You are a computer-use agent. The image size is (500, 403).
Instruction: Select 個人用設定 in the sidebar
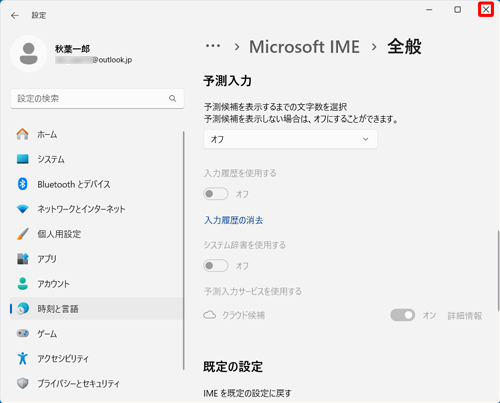click(97, 234)
